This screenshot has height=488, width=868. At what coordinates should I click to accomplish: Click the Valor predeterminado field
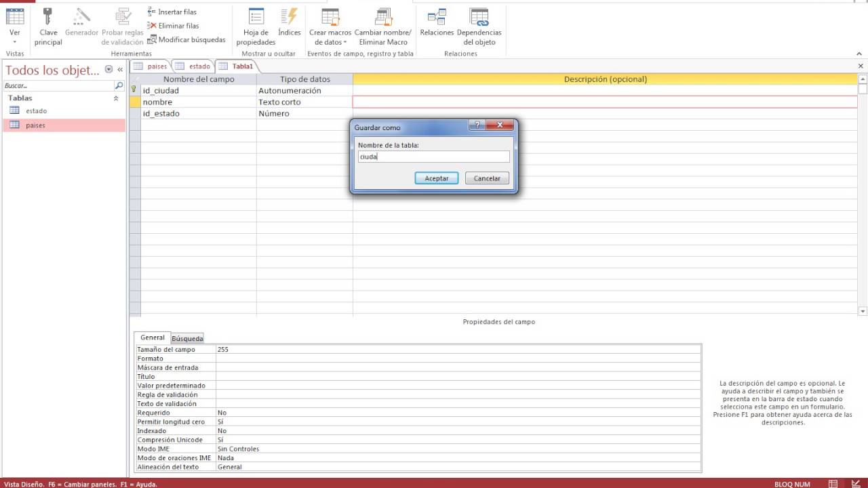tap(458, 386)
